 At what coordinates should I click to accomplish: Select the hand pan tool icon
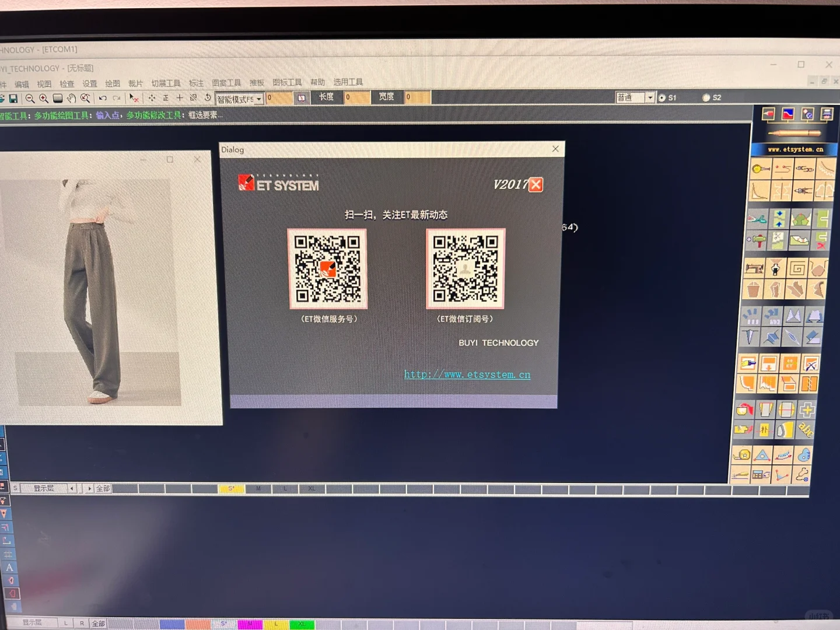point(71,98)
